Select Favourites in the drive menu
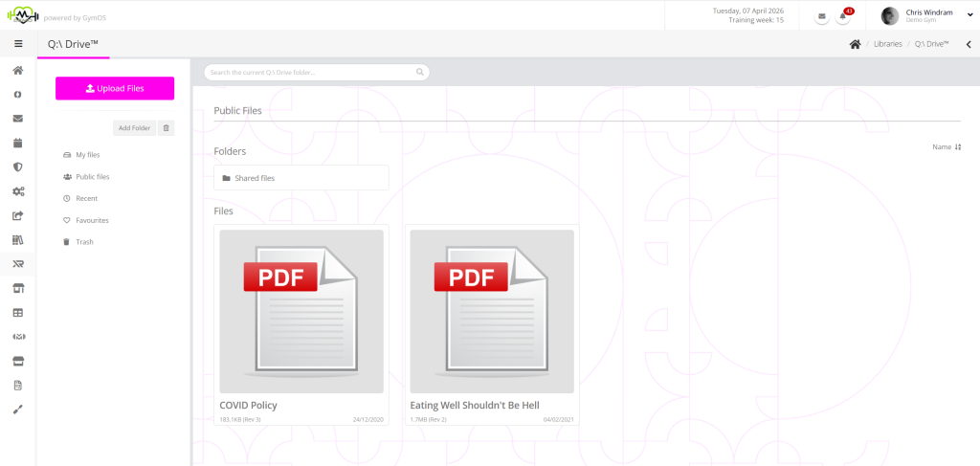The height and width of the screenshot is (466, 980). coord(92,220)
